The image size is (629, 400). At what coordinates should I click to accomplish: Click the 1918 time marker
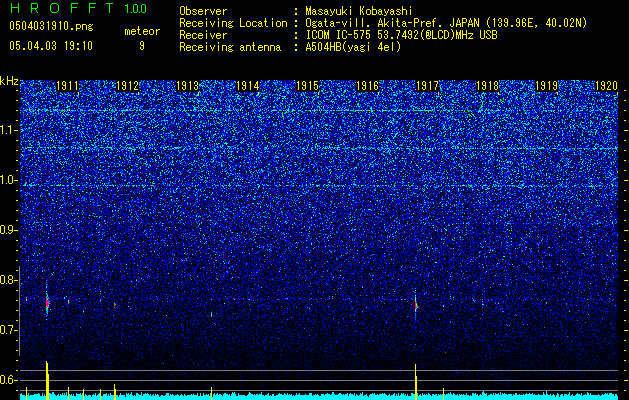487,85
